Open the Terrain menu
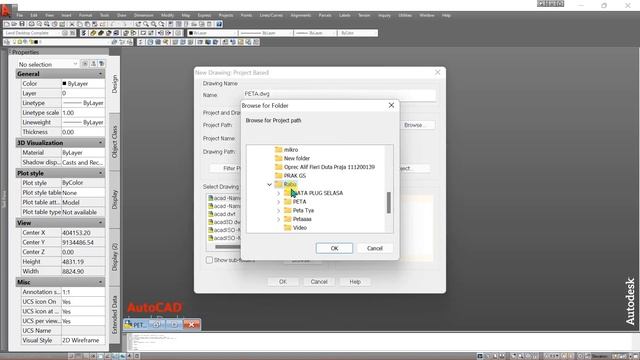640x360 pixels. (x=364, y=15)
